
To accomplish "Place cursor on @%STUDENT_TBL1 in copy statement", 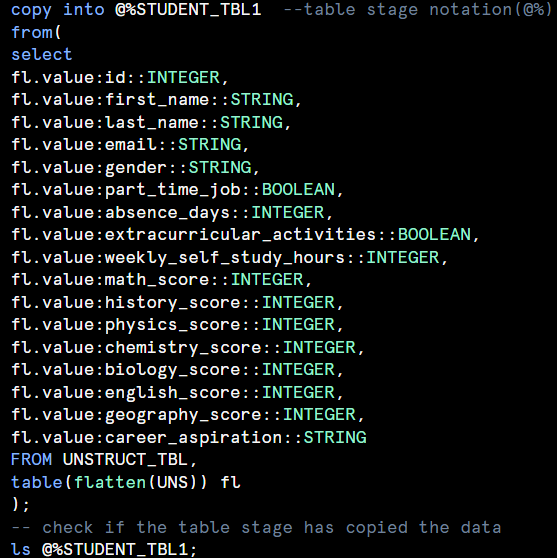I will 188,10.
